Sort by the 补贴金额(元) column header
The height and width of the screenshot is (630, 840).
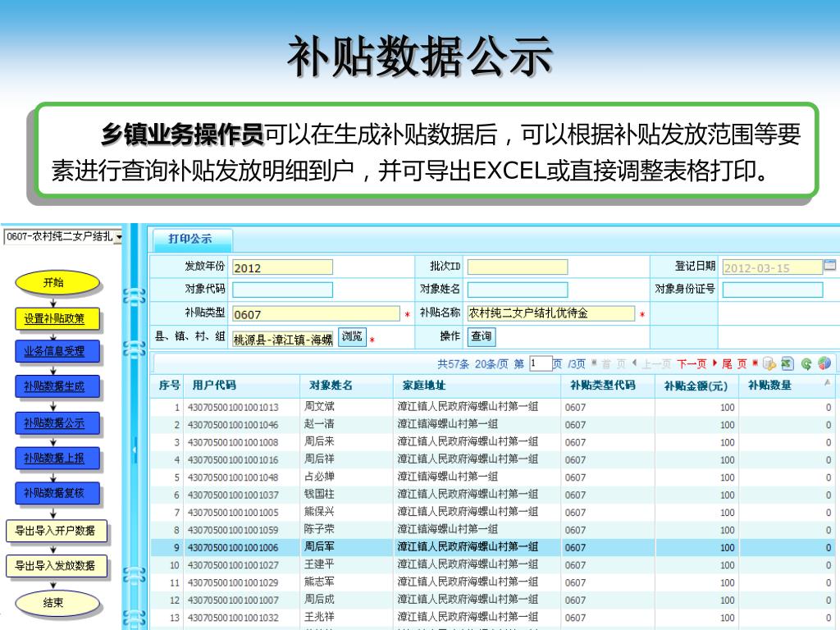pyautogui.click(x=696, y=386)
